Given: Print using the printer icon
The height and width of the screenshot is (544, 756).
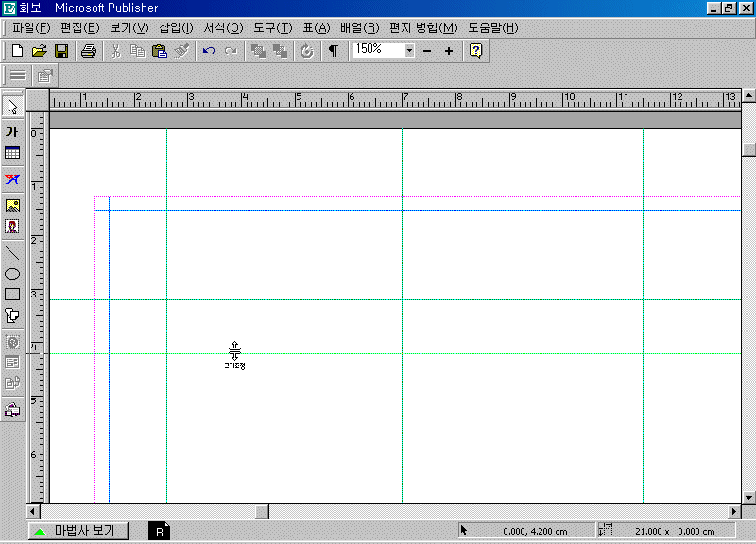Looking at the screenshot, I should coord(89,51).
